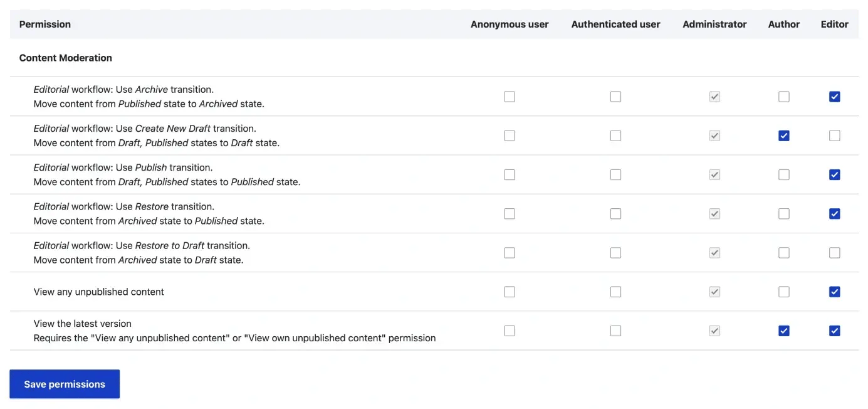Image resolution: width=868 pixels, height=409 pixels.
Task: Check Author permission for Restore to Draft transition
Action: pos(784,252)
